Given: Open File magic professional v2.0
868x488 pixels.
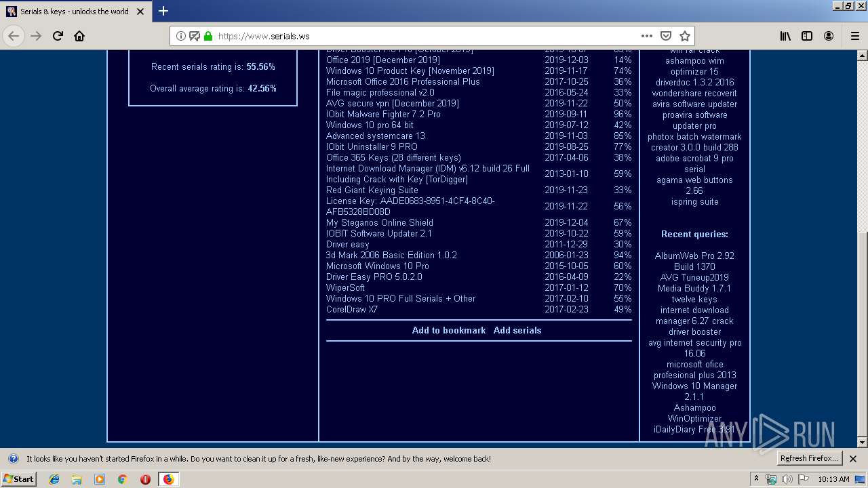Looking at the screenshot, I should (380, 92).
